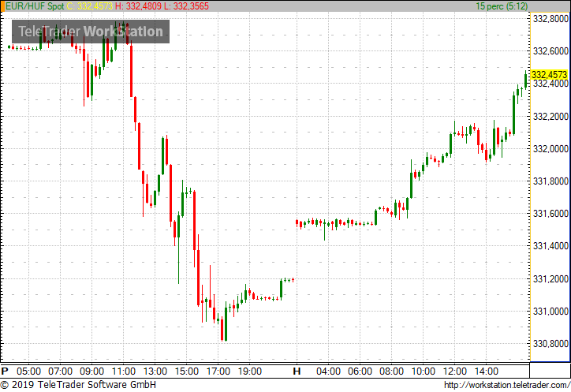Click the H day marker on time axis
This screenshot has width=571, height=392.
tap(297, 371)
